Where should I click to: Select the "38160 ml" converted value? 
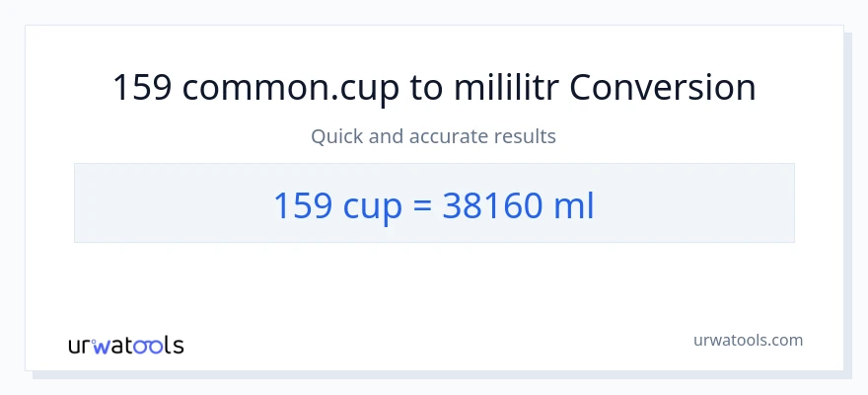[x=518, y=204]
